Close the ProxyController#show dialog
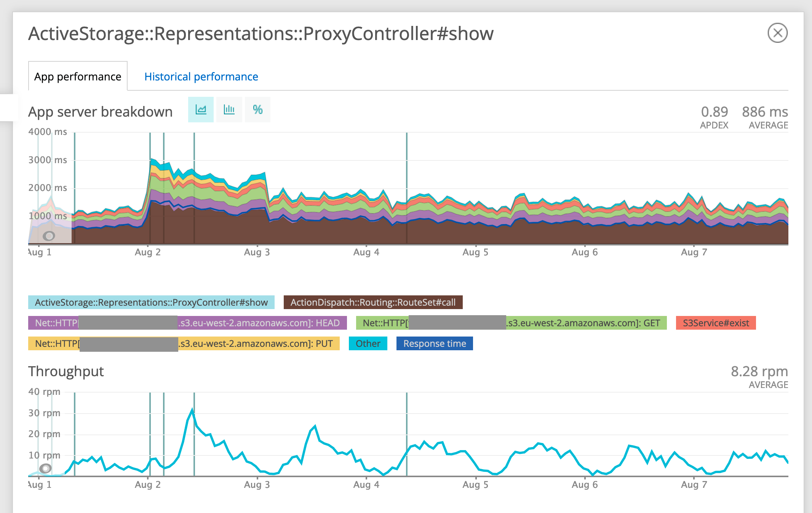 coord(777,33)
